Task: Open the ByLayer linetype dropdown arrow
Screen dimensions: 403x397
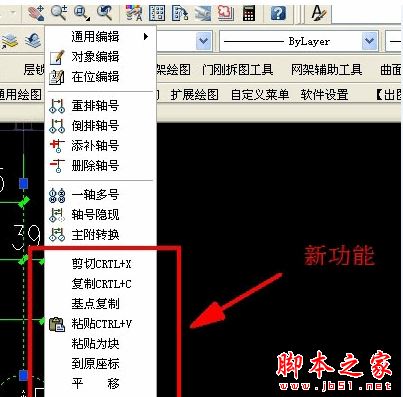Action: [x=369, y=41]
